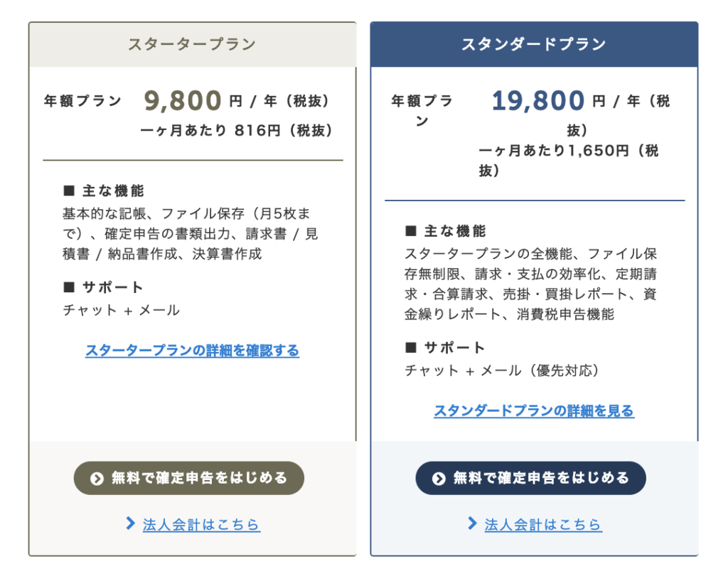The width and height of the screenshot is (728, 574).
Task: Follow Standard plan's 法人会計はこちら link
Action: 543,525
